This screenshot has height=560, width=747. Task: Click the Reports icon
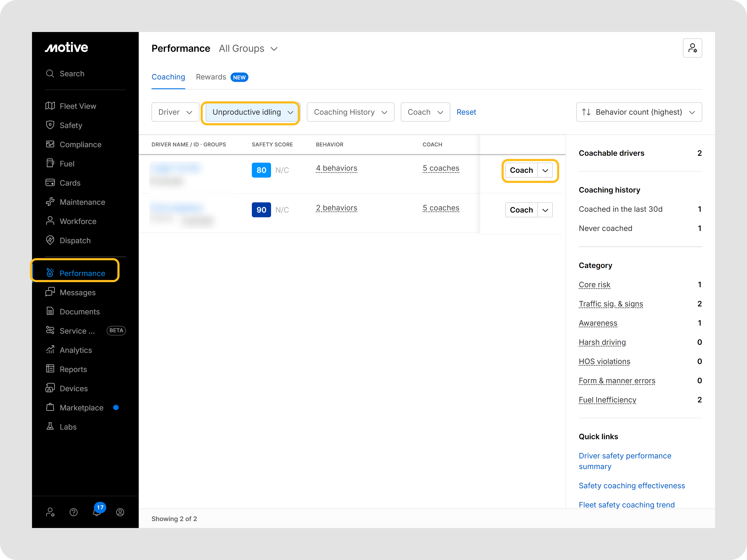(50, 369)
